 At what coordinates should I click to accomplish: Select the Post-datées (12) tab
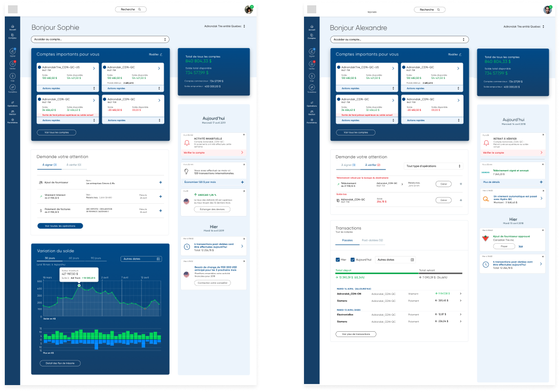pos(372,241)
